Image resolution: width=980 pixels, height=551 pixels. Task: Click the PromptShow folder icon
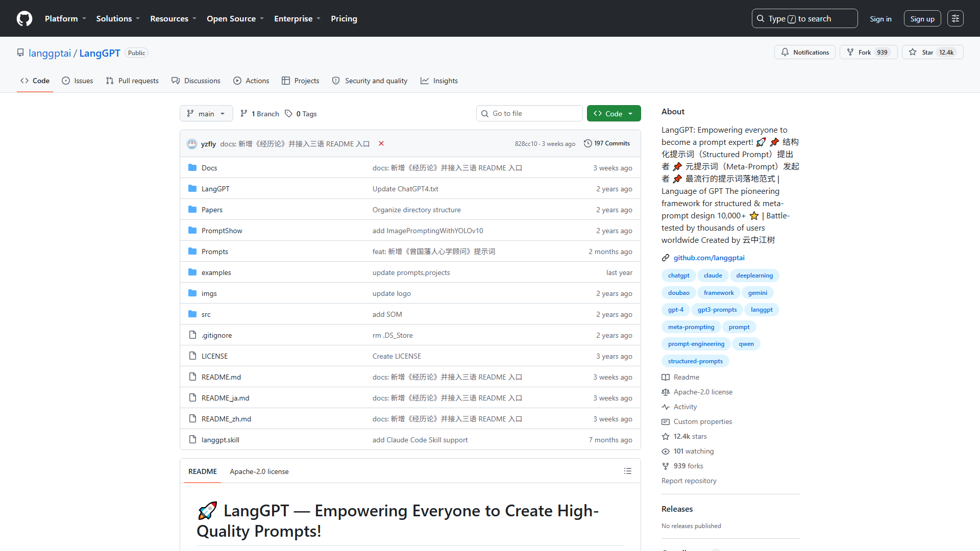coord(192,230)
